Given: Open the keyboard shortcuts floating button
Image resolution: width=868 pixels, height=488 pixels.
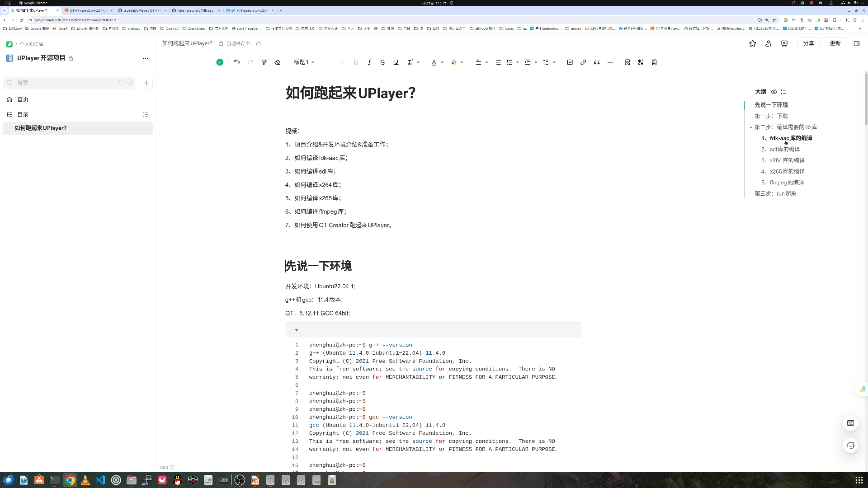Looking at the screenshot, I should (850, 423).
